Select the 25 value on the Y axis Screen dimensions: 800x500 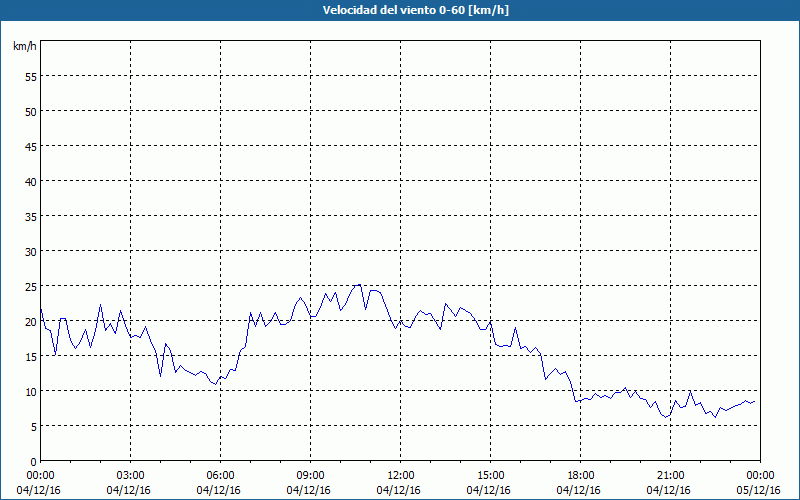coord(31,287)
